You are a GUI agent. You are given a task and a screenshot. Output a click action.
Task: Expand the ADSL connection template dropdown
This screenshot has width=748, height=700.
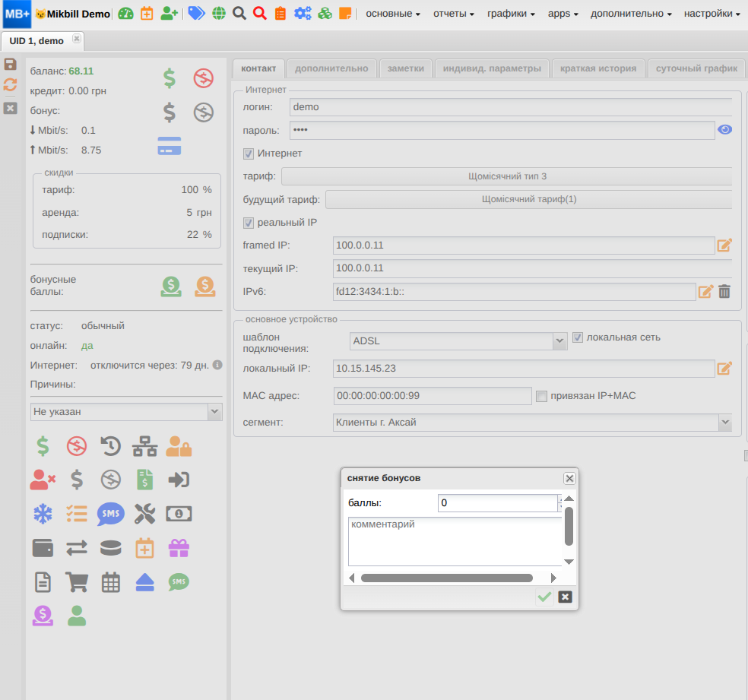559,341
